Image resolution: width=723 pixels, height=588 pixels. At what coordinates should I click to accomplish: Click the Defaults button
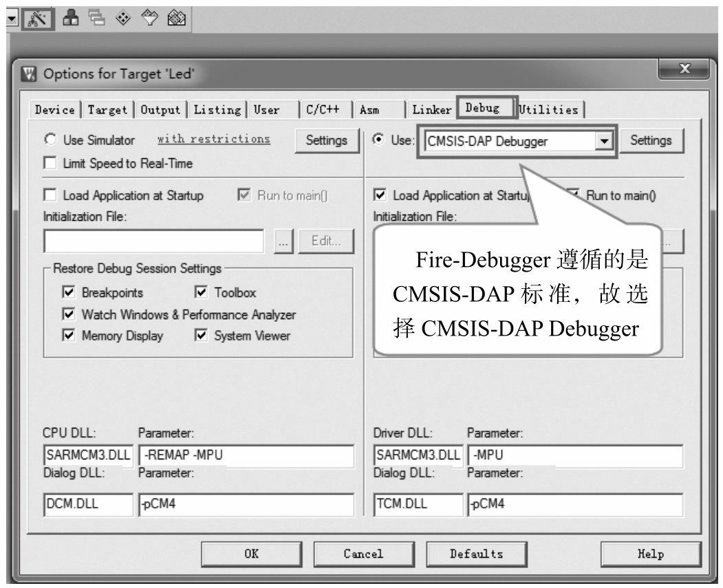[476, 554]
